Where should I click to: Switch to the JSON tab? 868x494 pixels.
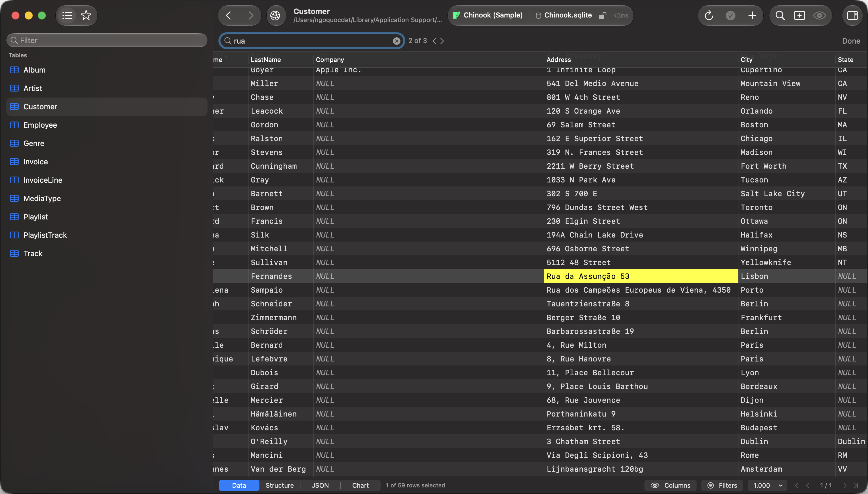(320, 485)
